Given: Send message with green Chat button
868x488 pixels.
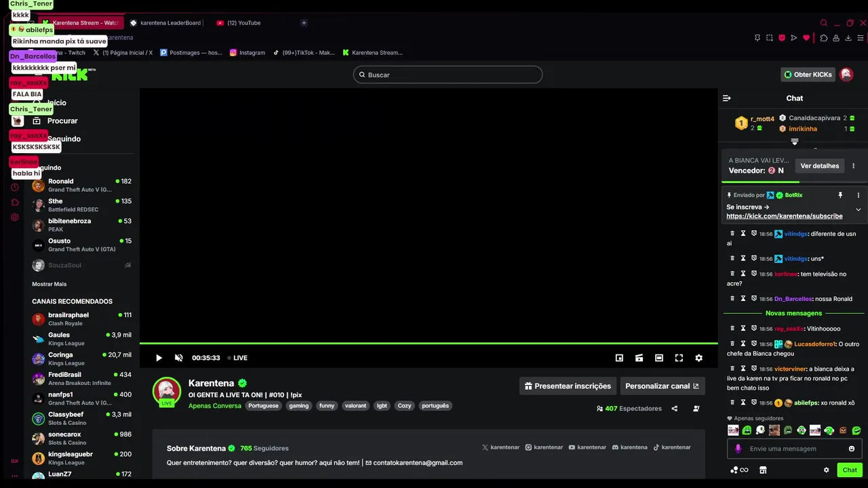Looking at the screenshot, I should coord(850,470).
